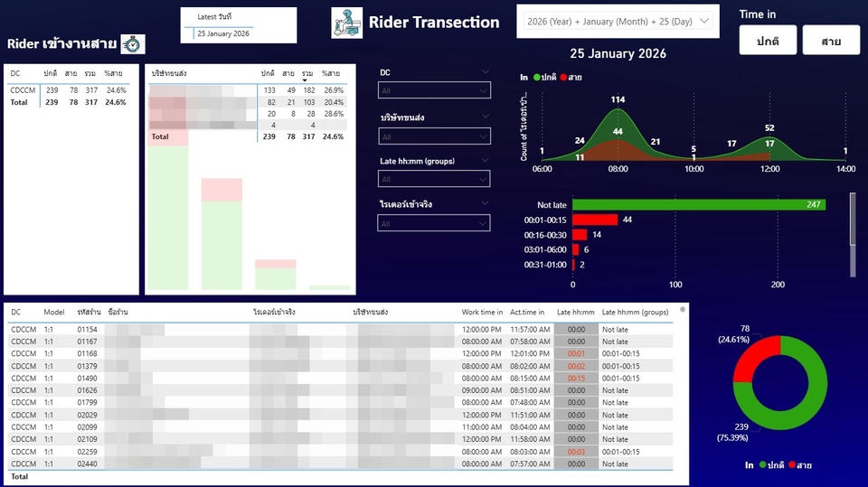Sort by Work time in column header
868x487 pixels.
point(482,312)
